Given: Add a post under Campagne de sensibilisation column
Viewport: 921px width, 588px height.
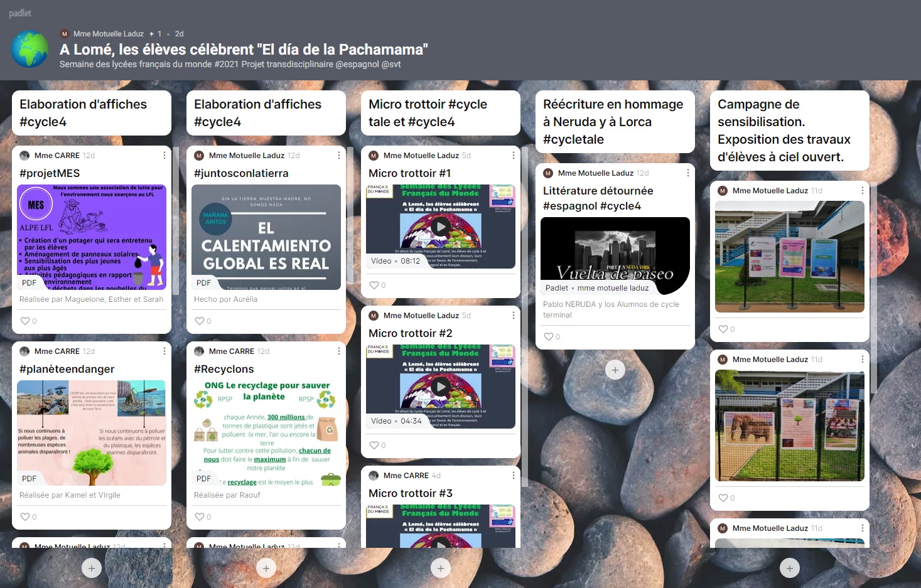Looking at the screenshot, I should point(790,569).
